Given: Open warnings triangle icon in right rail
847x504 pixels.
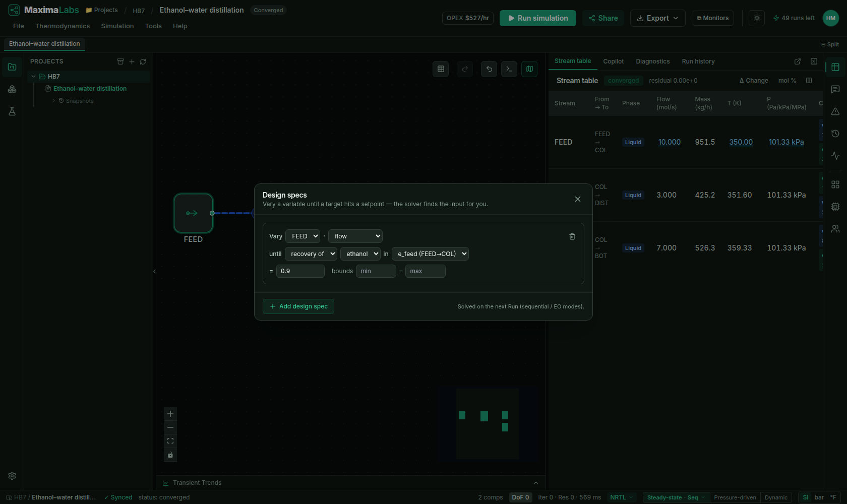Looking at the screenshot, I should coord(835,111).
